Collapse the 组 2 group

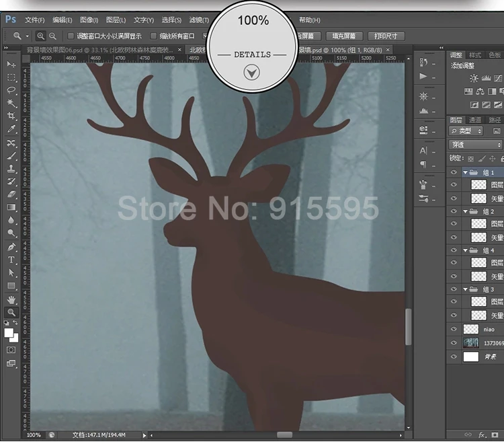click(465, 211)
